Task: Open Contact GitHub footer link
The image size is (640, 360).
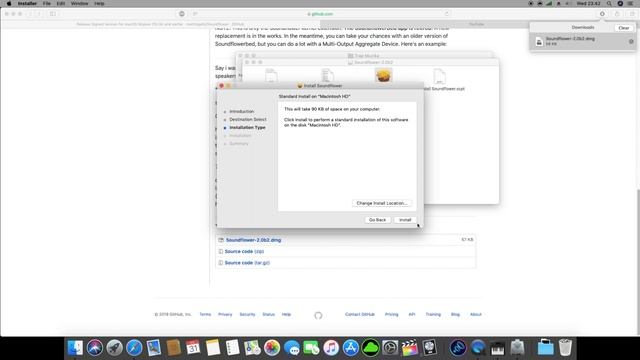Action: coord(360,314)
